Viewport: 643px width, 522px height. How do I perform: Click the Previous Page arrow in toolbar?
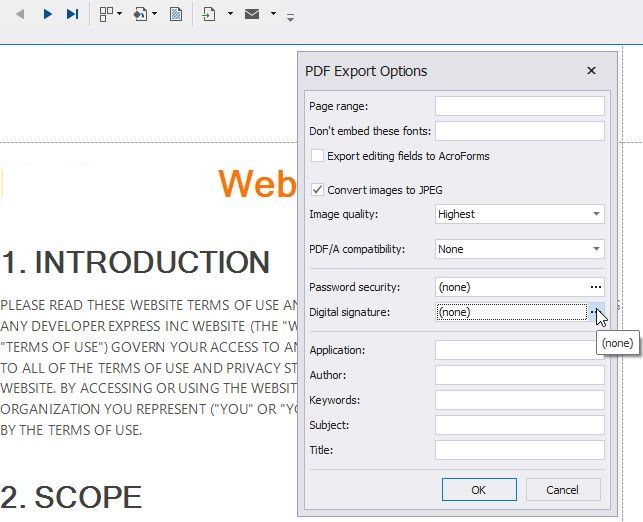click(20, 15)
